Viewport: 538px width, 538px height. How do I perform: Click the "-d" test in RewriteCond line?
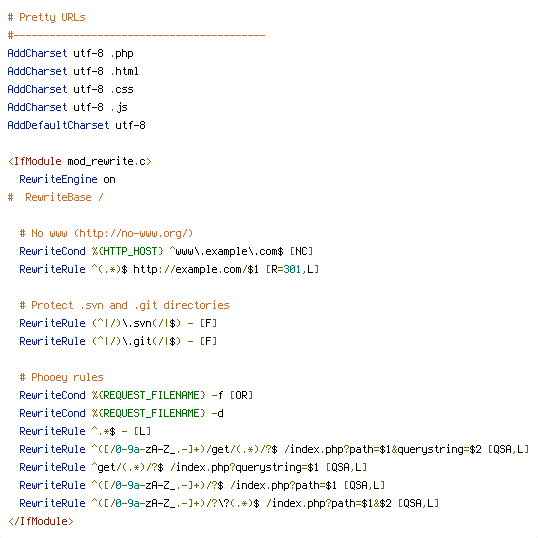(x=217, y=413)
